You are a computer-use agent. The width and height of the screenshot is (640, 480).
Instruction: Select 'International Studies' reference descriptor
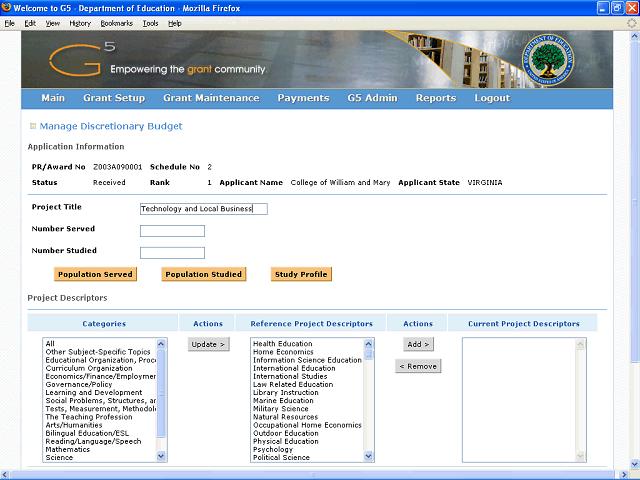[x=290, y=376]
